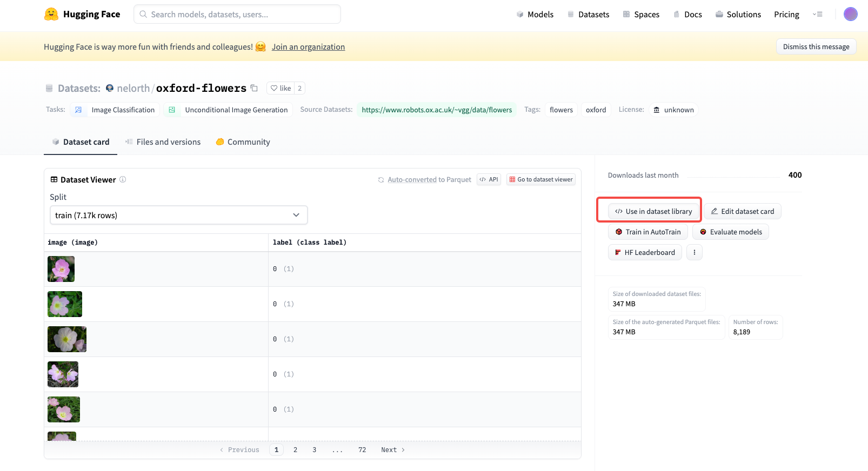Go to page 72 of dataset
The height and width of the screenshot is (471, 868).
coord(362,450)
